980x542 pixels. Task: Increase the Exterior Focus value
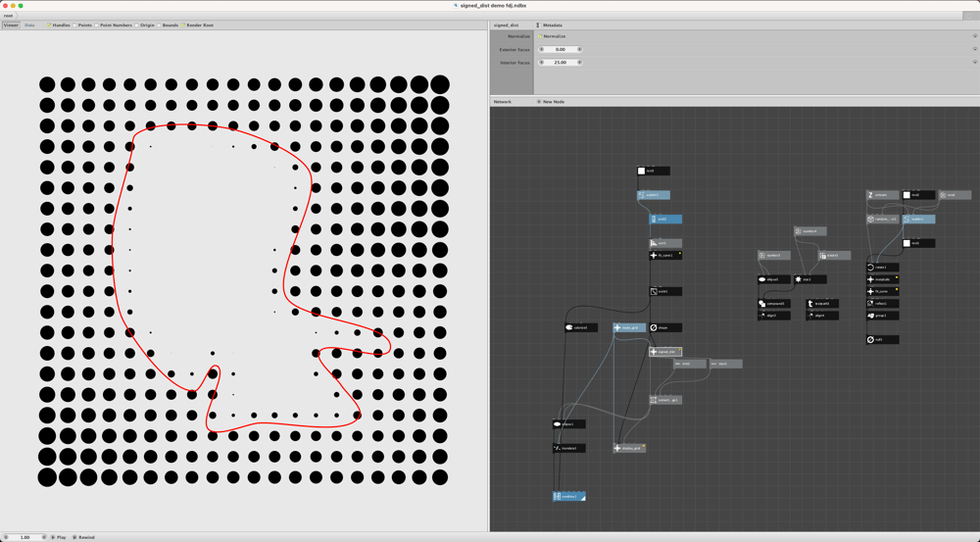[579, 49]
